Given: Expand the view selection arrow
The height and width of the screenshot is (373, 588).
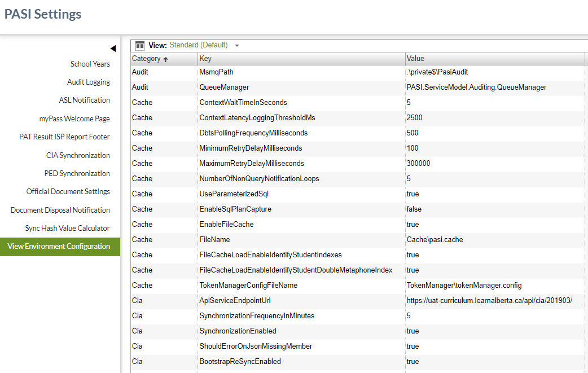Looking at the screenshot, I should tap(236, 45).
